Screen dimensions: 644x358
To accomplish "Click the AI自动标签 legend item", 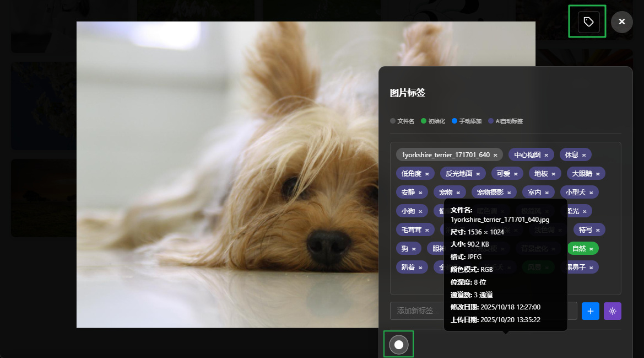I will pos(508,121).
